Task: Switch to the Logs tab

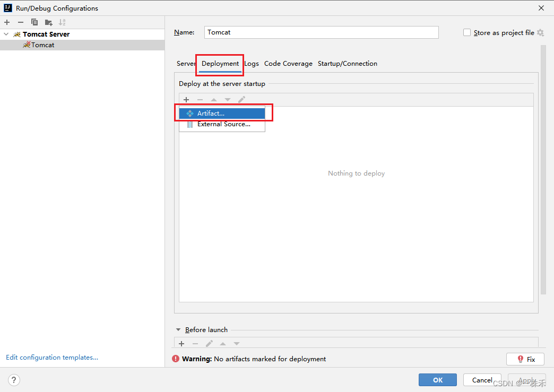Action: click(x=252, y=64)
